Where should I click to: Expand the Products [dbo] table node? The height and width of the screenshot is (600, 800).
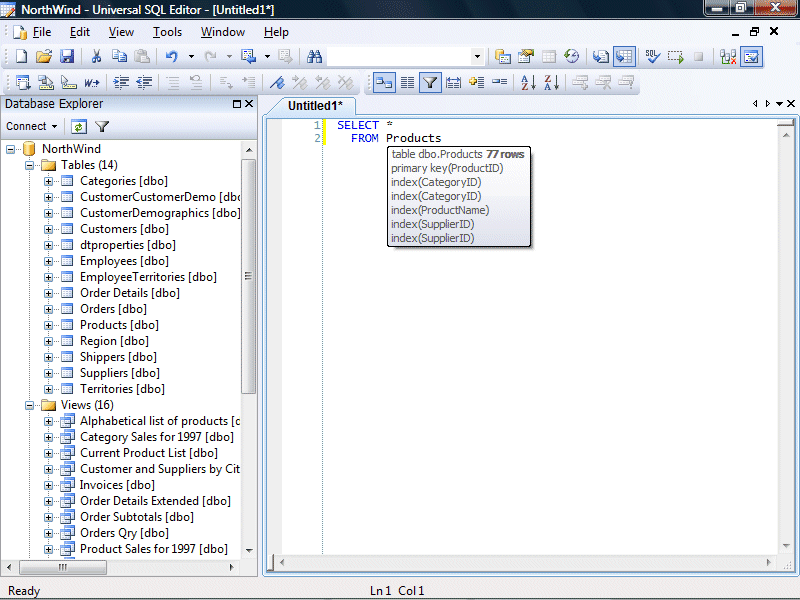49,325
